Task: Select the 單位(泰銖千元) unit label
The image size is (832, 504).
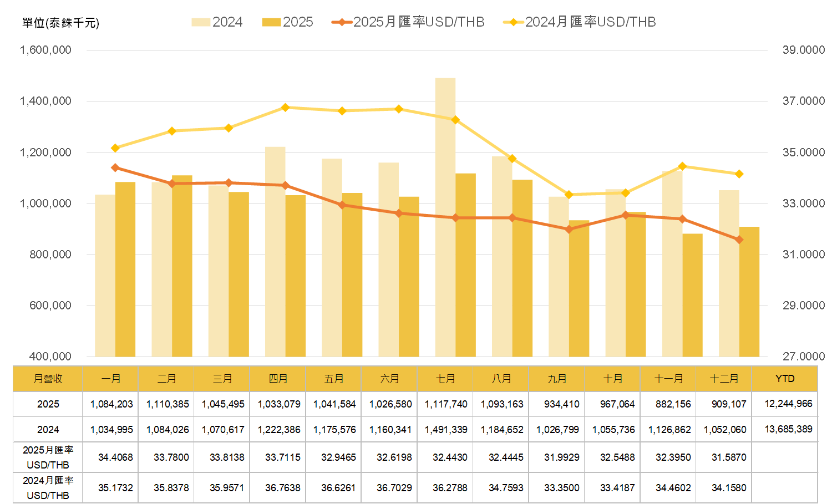Action: click(60, 23)
